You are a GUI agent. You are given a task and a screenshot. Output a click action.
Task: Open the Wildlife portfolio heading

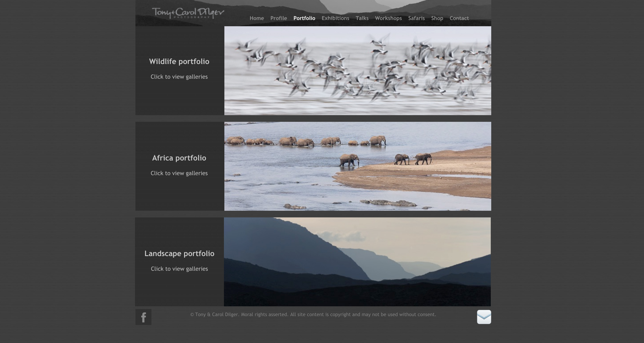coord(179,61)
